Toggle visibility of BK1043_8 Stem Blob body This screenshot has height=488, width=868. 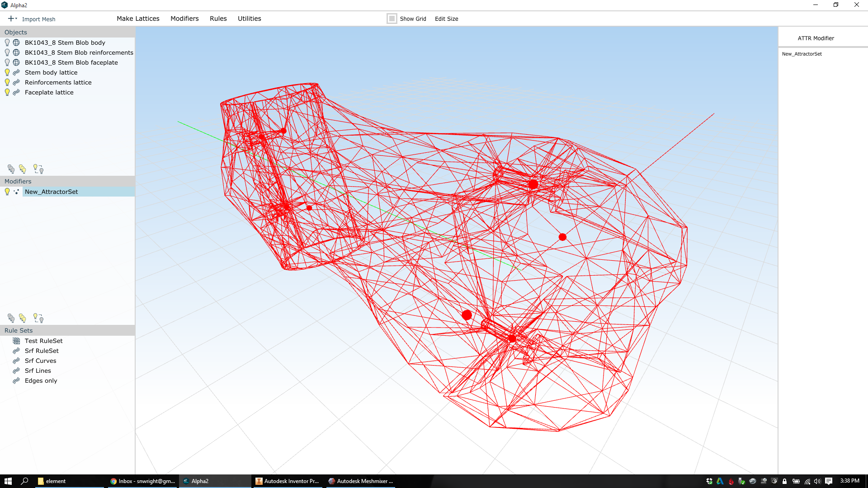pos(7,42)
